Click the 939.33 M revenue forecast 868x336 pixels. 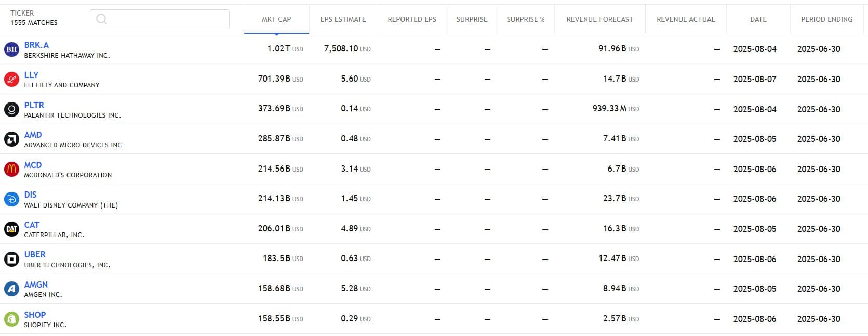coord(616,109)
